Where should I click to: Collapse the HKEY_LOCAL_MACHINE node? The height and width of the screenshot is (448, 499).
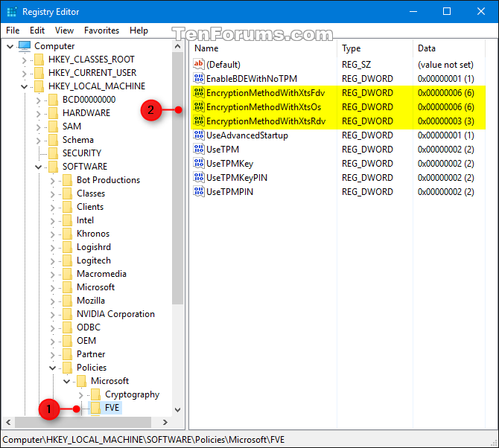[24, 86]
